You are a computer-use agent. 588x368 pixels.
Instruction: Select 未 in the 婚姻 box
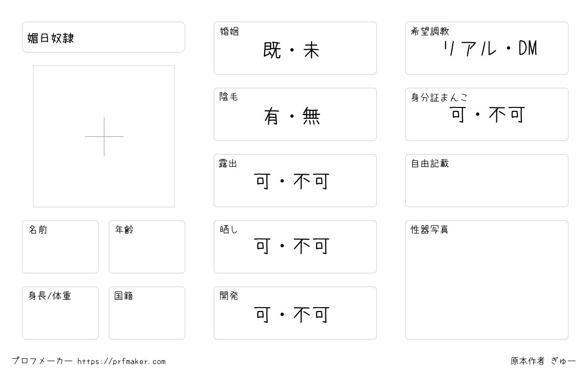point(312,50)
